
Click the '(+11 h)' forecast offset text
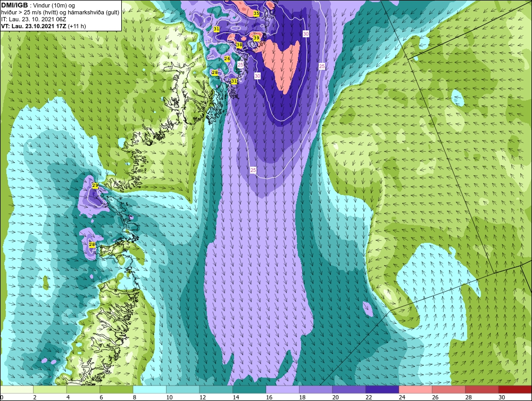(x=77, y=26)
